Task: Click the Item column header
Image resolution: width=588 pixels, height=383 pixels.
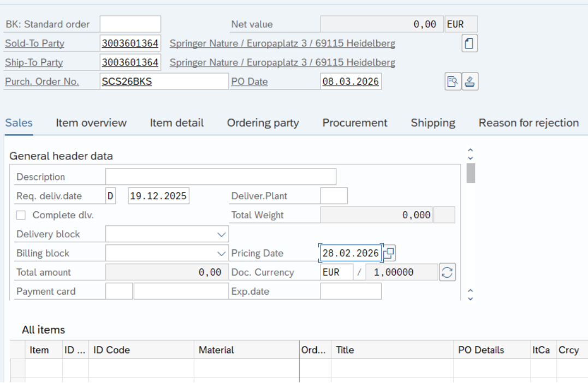Action: click(x=44, y=350)
